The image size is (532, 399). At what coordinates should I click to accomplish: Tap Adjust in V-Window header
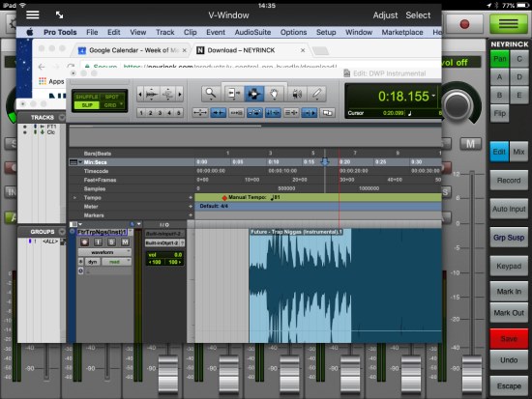pos(385,15)
